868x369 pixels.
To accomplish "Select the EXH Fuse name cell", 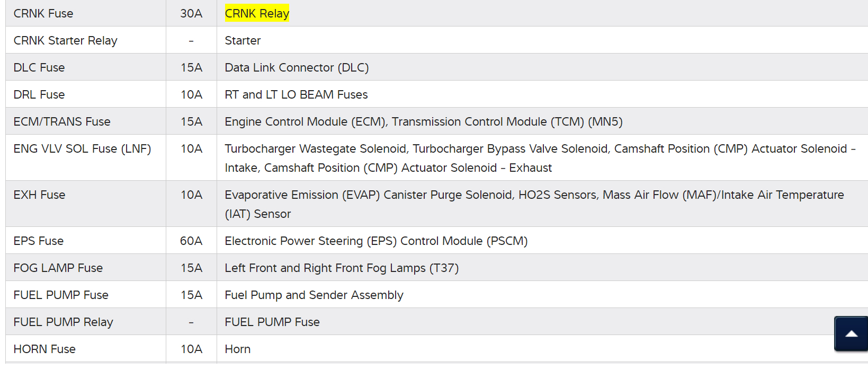I will pos(39,195).
